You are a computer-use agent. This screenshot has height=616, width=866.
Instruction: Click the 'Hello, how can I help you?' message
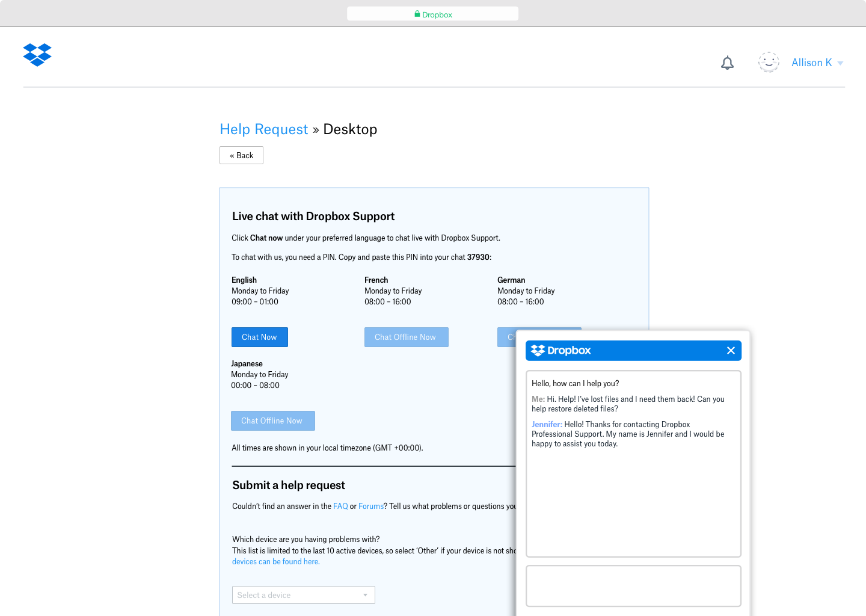[575, 384]
